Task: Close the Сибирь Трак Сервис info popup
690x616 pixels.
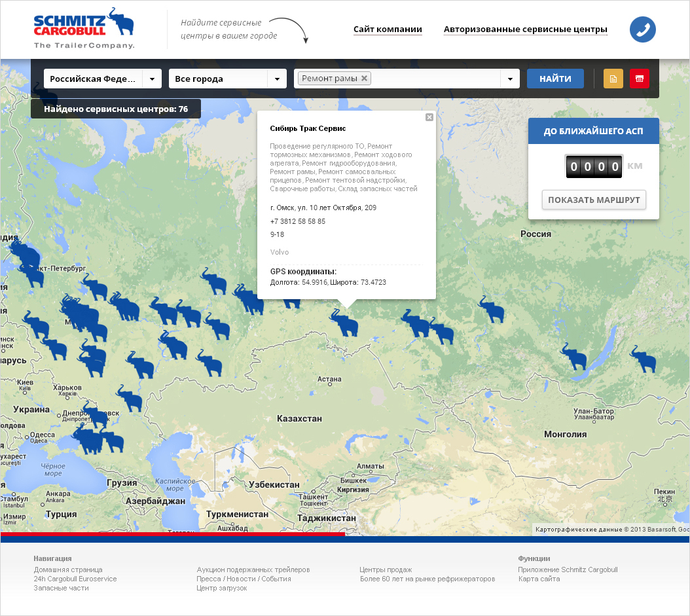Action: click(429, 117)
